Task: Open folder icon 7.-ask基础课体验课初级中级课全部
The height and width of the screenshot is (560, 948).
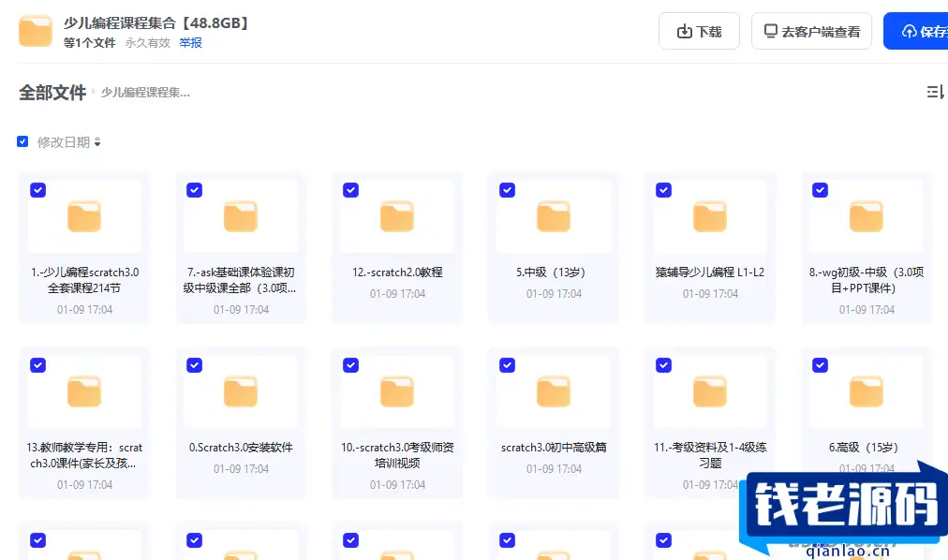Action: pos(241,217)
